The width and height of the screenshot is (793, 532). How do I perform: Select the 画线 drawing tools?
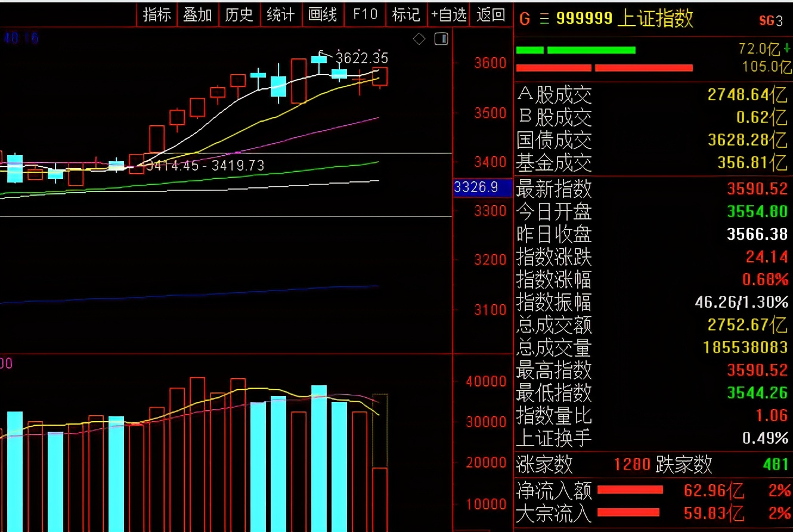(x=322, y=14)
